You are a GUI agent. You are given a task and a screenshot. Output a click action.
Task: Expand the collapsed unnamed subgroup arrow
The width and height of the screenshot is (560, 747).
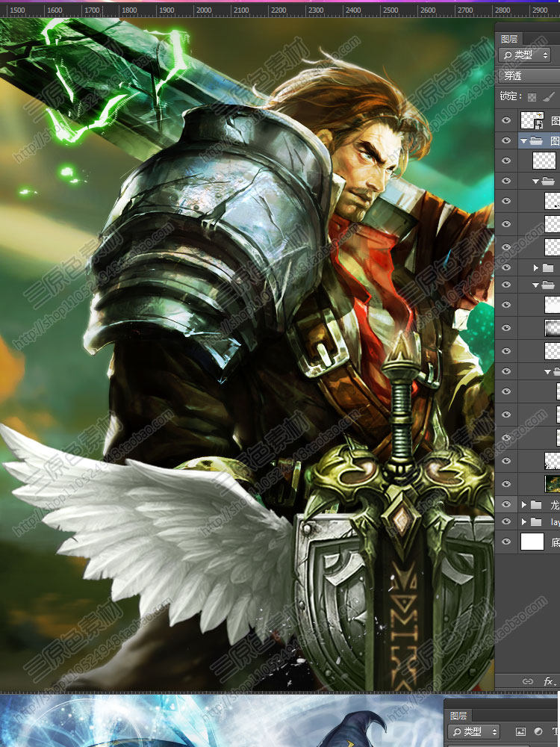coord(535,267)
